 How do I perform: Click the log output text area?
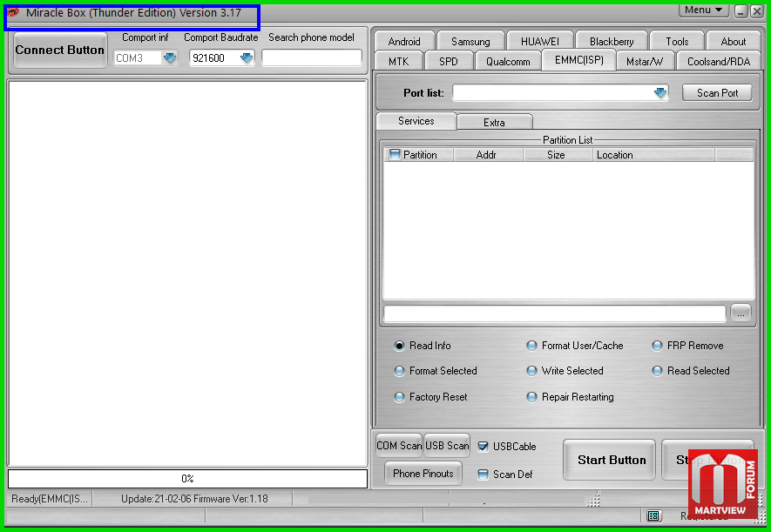[187, 273]
